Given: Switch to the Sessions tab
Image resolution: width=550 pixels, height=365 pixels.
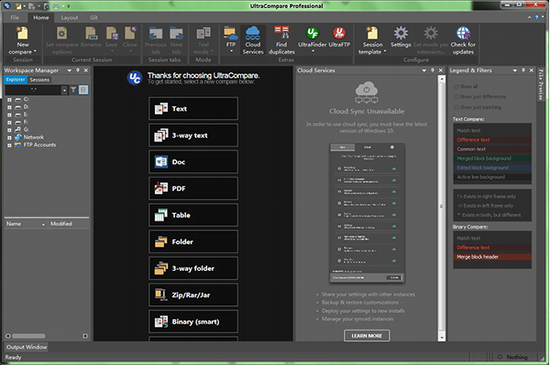Looking at the screenshot, I should (39, 80).
